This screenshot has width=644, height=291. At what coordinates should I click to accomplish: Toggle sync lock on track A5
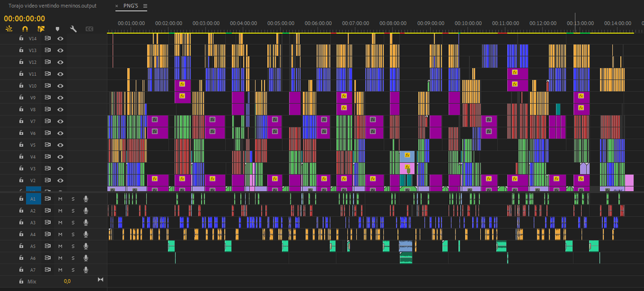[47, 246]
